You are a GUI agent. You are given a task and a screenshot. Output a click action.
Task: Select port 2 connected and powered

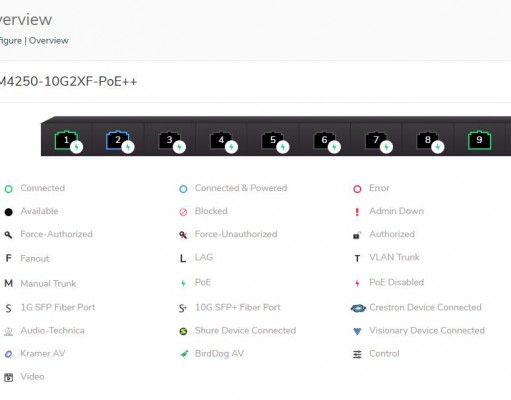[118, 140]
